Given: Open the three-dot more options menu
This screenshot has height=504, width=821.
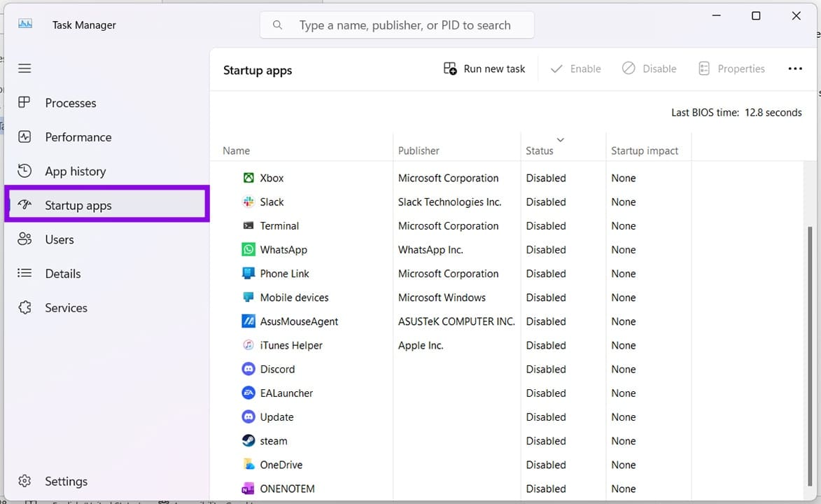Looking at the screenshot, I should pos(795,69).
